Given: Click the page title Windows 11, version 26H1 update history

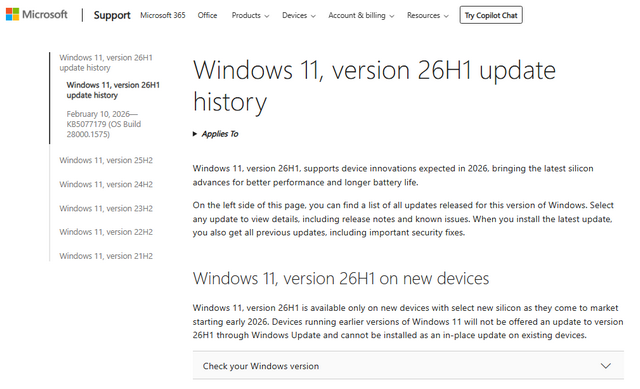Looking at the screenshot, I should 374,86.
